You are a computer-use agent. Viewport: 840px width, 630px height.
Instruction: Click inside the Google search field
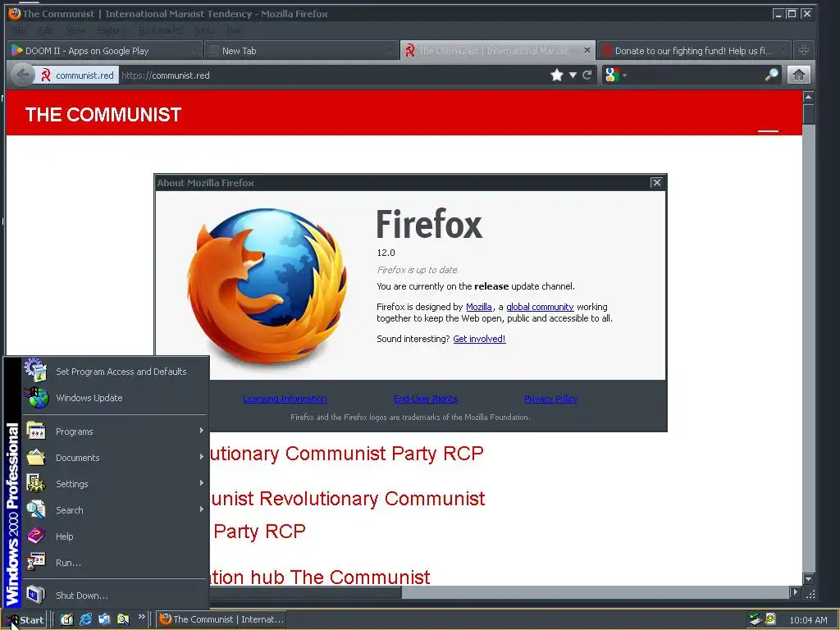pos(696,75)
